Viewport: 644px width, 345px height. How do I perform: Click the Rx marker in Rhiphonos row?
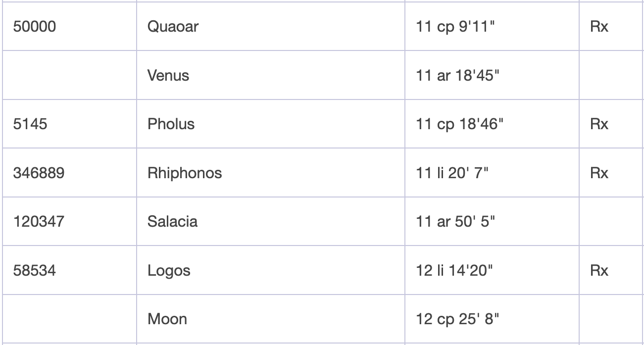[599, 173]
